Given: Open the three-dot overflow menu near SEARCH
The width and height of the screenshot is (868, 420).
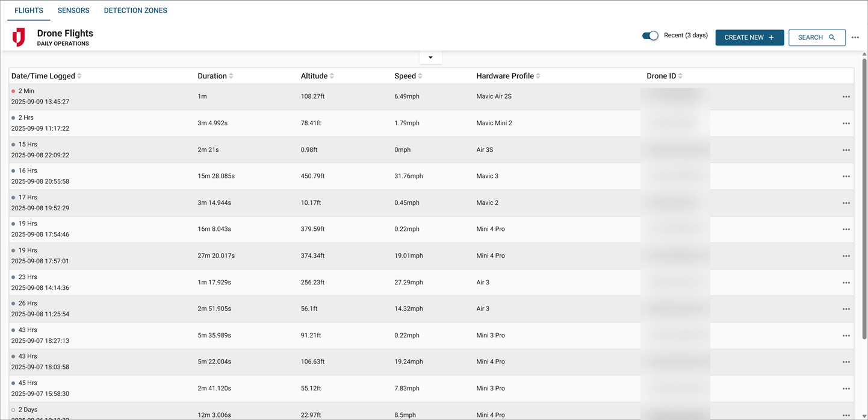Looking at the screenshot, I should click(855, 37).
